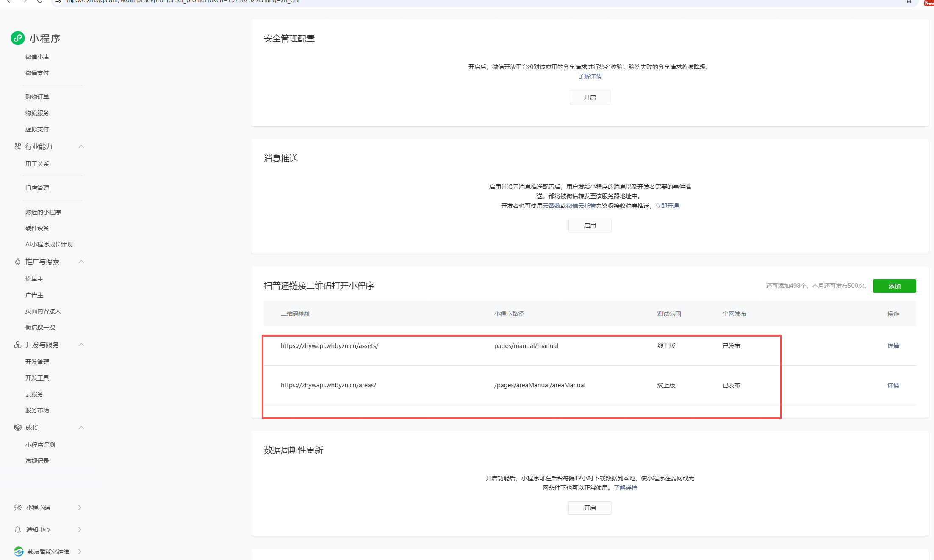Collapse the 开发与服务 section chevron
934x560 pixels.
[81, 345]
